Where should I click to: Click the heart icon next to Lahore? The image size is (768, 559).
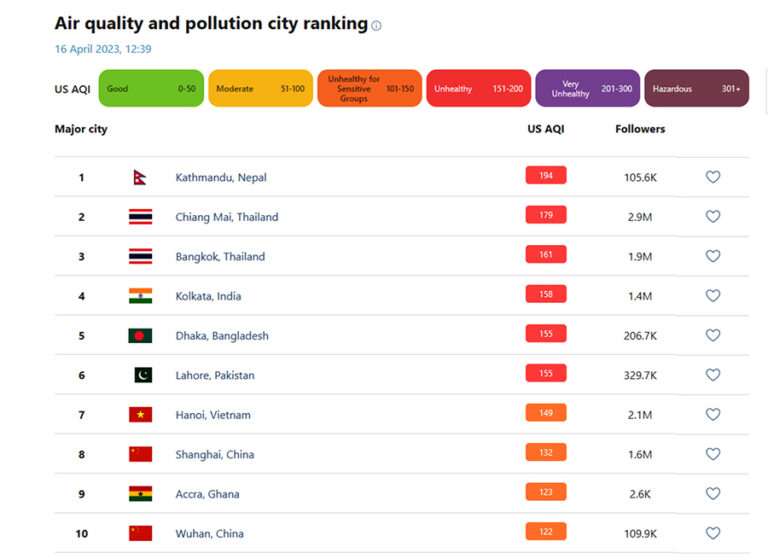pyautogui.click(x=713, y=375)
